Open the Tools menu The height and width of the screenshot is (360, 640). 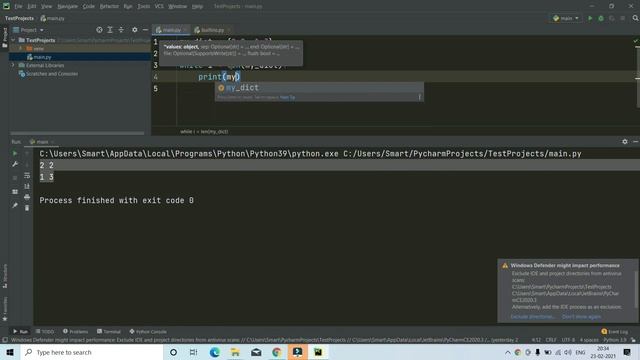click(x=143, y=7)
